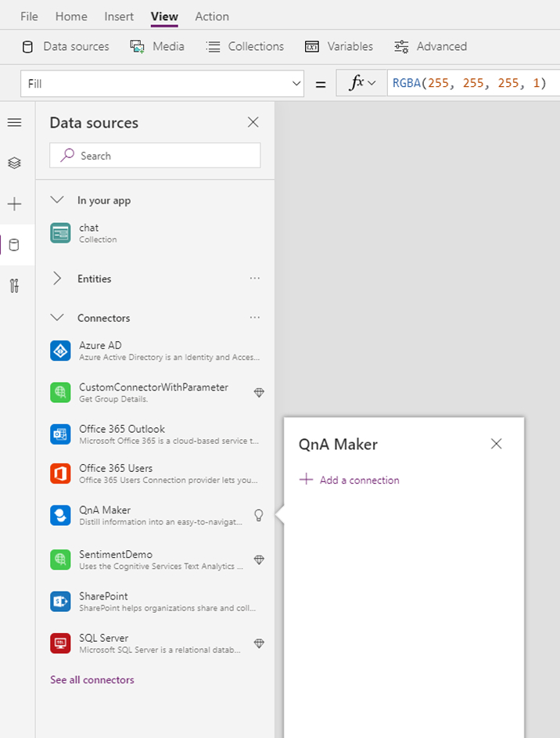Select the SharePoint connector name

[103, 596]
